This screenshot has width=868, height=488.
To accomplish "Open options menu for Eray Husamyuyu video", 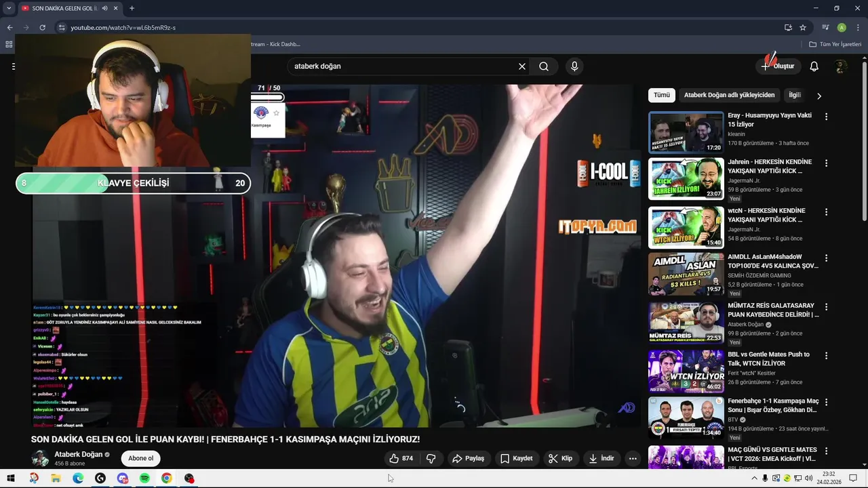I will coord(826,117).
